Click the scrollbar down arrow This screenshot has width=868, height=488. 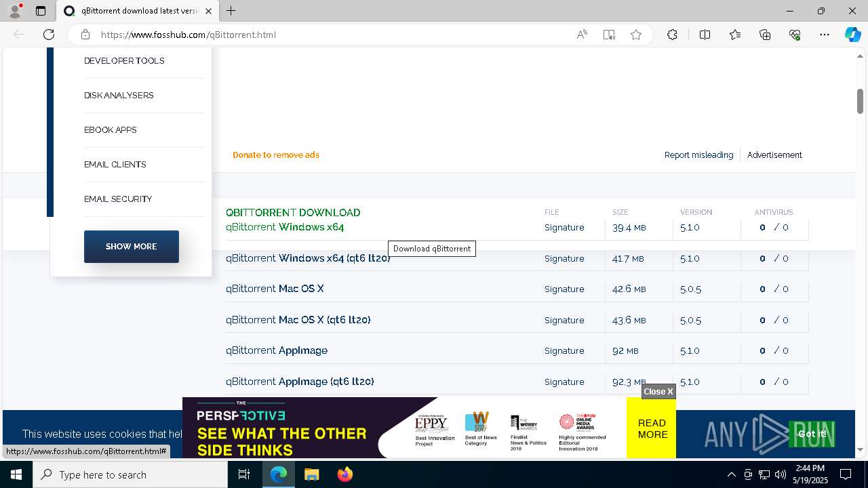860,449
